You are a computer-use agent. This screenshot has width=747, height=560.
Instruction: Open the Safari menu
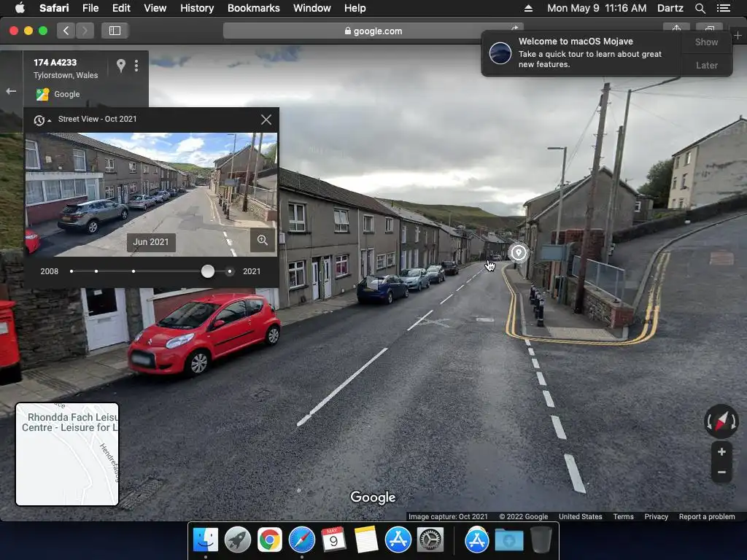54,8
